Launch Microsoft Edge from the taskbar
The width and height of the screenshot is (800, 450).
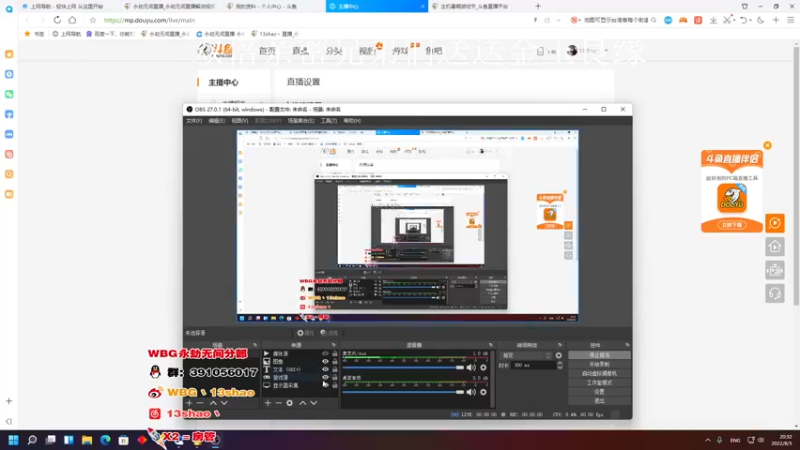click(x=105, y=440)
